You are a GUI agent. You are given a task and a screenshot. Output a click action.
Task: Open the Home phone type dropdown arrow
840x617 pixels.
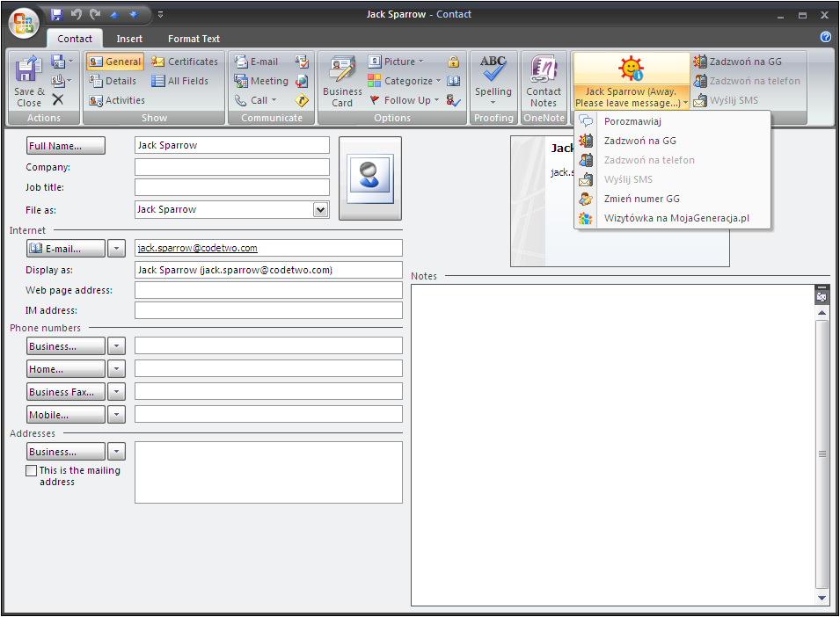coord(116,368)
